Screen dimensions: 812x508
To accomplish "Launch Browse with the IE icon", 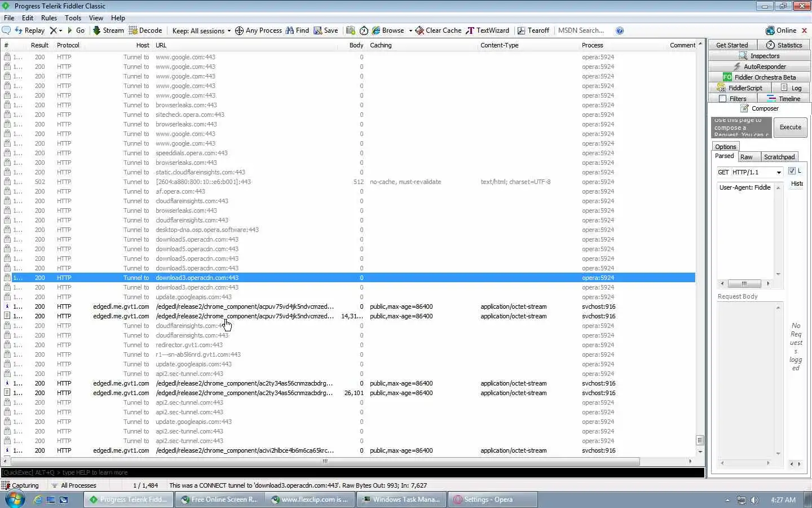I will (388, 30).
